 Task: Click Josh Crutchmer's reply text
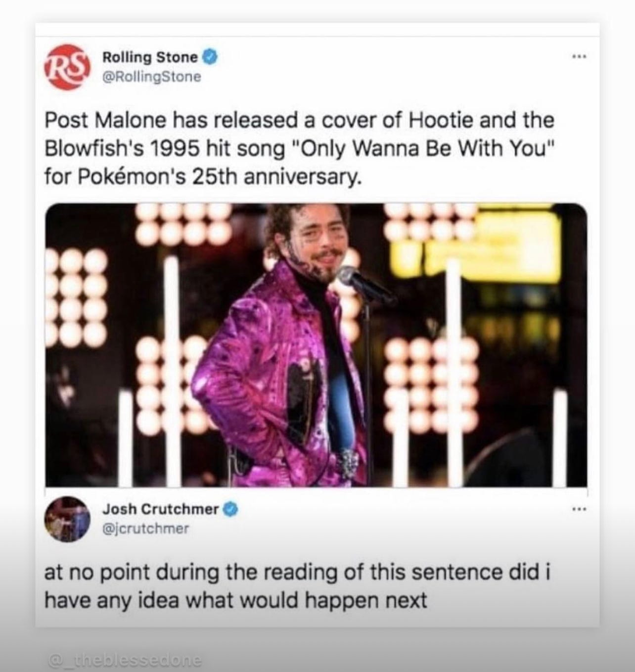click(297, 586)
